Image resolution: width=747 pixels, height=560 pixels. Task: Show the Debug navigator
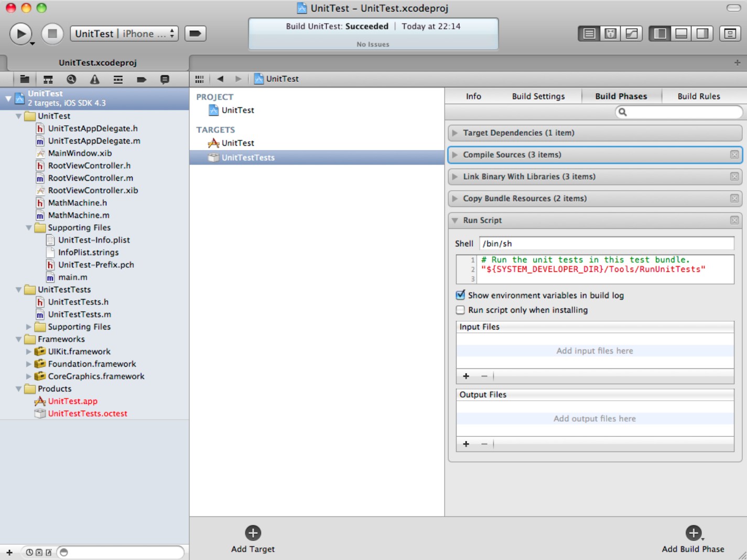point(118,79)
